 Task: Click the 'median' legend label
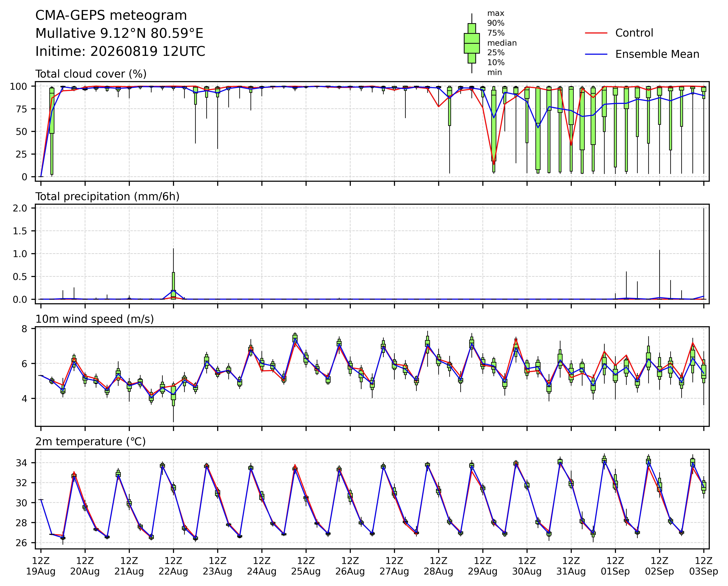[x=502, y=43]
